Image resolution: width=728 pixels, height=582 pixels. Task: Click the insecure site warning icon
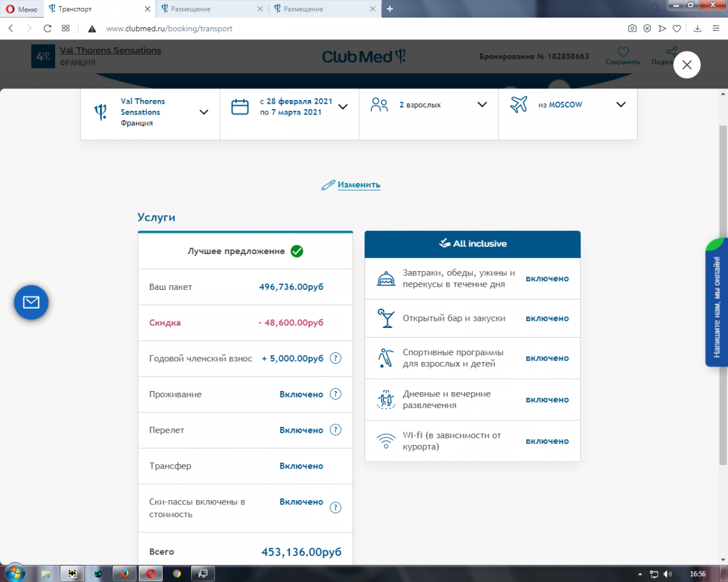(x=92, y=28)
